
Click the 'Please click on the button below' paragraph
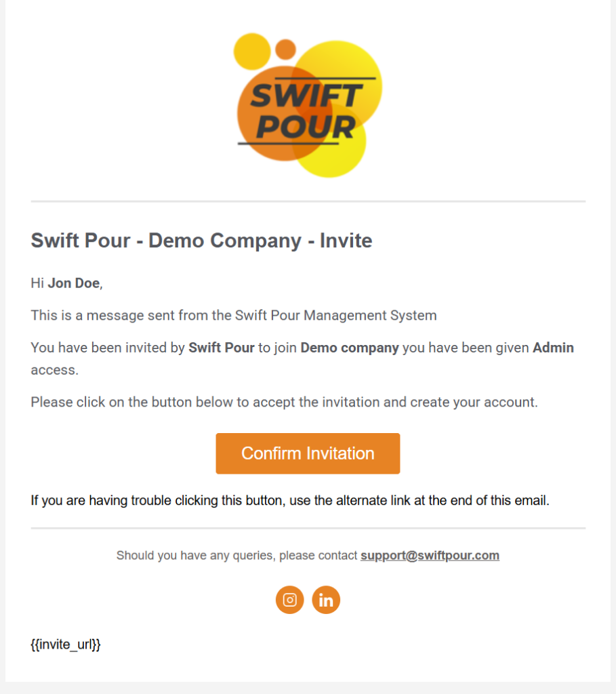pos(284,402)
